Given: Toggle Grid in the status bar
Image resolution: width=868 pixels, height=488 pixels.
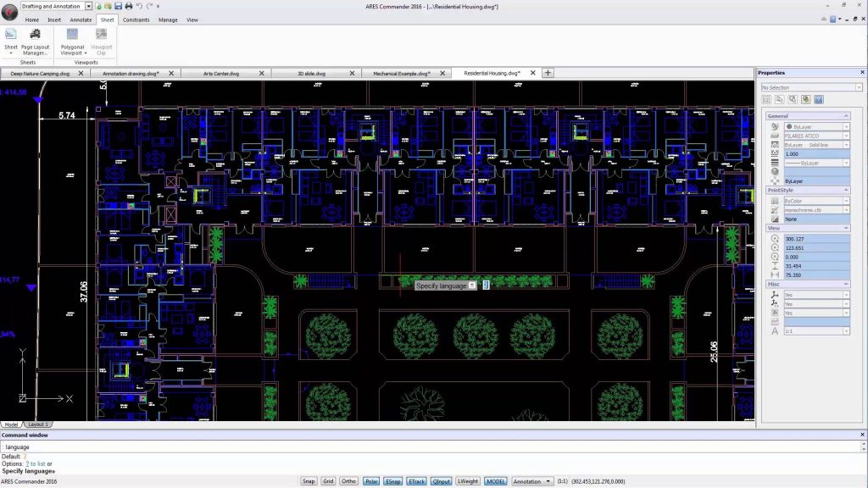Looking at the screenshot, I should (328, 481).
